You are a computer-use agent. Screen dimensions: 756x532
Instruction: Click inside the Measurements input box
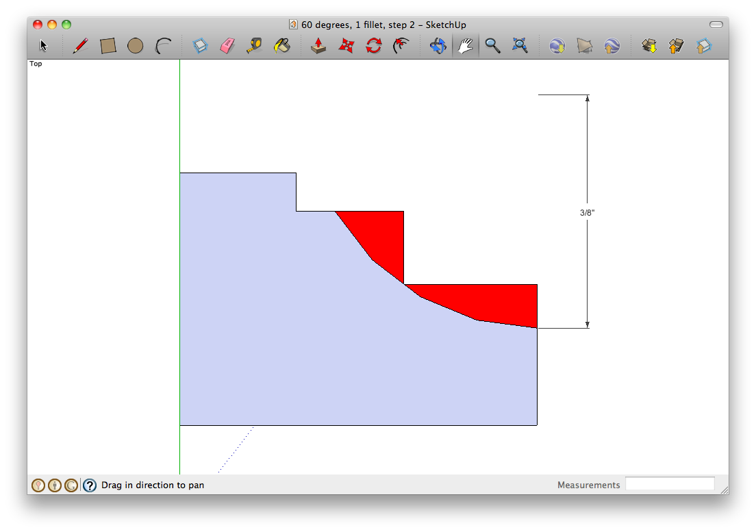coord(670,483)
